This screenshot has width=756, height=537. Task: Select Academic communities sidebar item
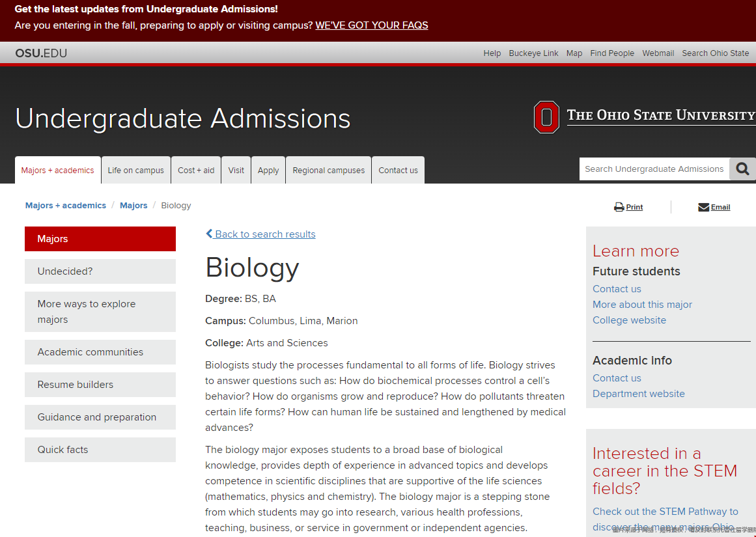100,352
